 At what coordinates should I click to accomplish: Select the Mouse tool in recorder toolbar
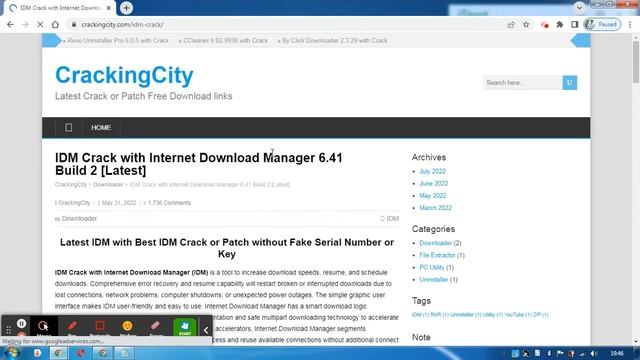coord(43,326)
